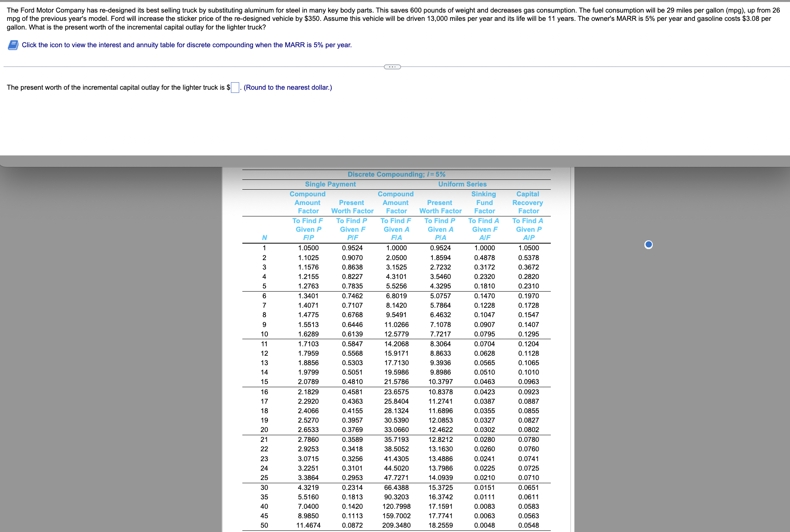Click the N column header
Viewport: 790px width, 532px height.
click(x=264, y=238)
